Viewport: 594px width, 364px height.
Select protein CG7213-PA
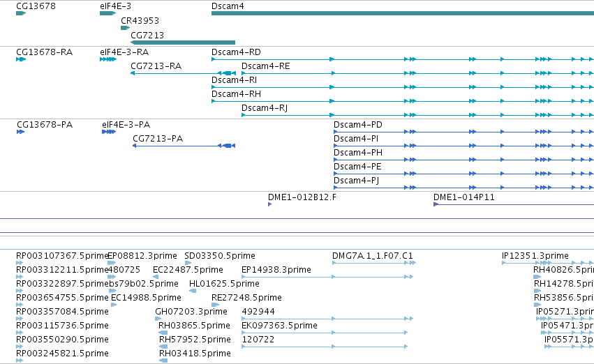coord(158,139)
